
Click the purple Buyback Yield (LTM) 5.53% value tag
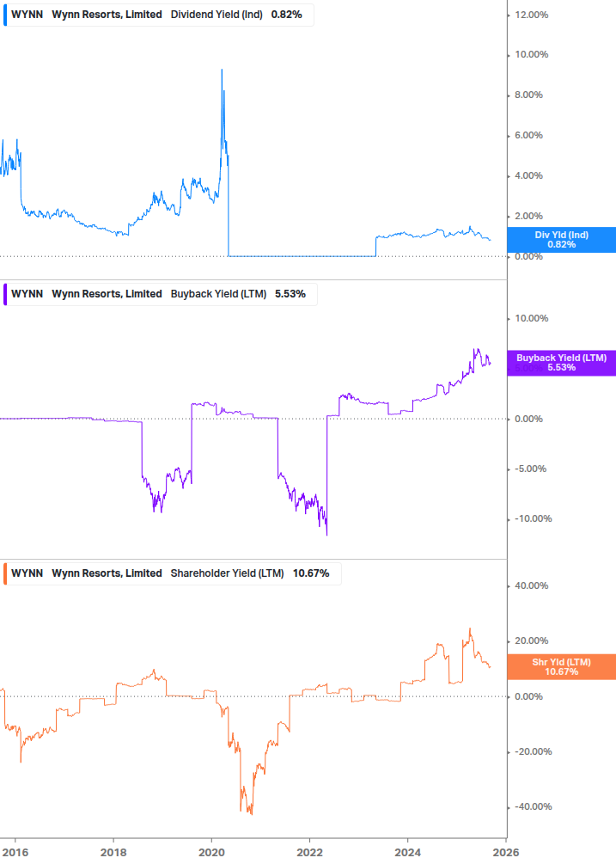[562, 363]
